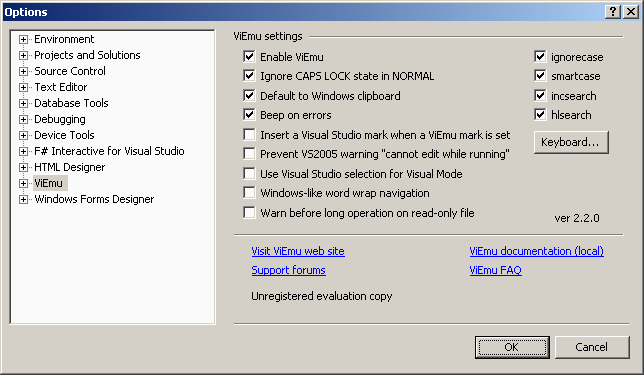644x375 pixels.
Task: Toggle the incsearch checkbox
Action: [540, 95]
